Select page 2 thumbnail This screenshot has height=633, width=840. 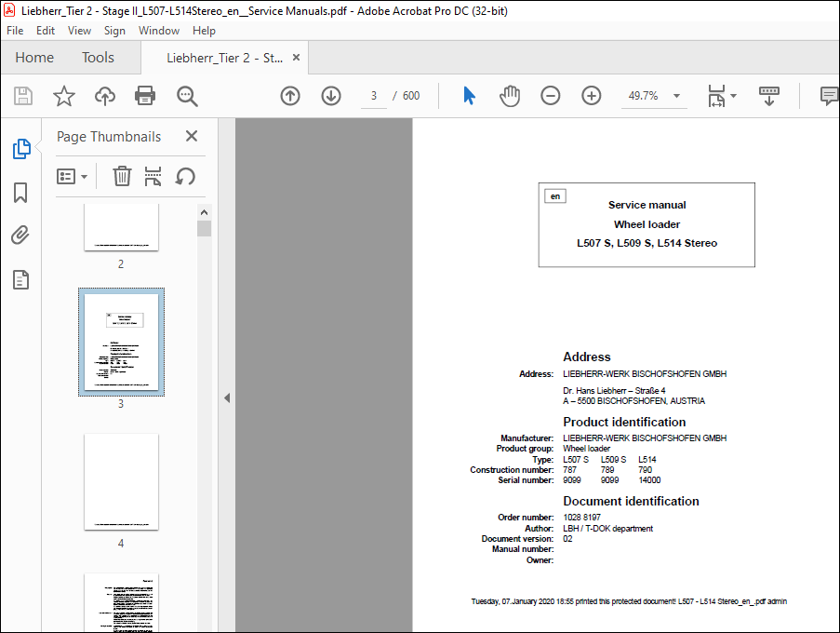pos(121,227)
